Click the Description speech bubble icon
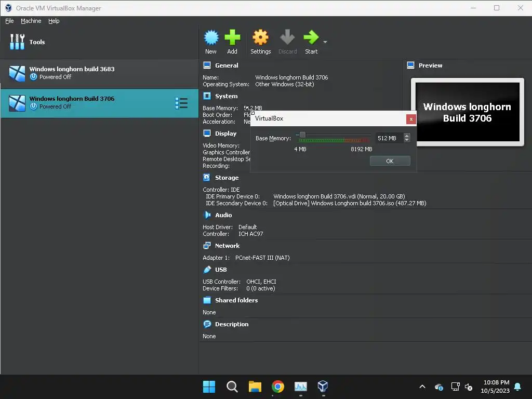Viewport: 532px width, 399px height. click(207, 324)
